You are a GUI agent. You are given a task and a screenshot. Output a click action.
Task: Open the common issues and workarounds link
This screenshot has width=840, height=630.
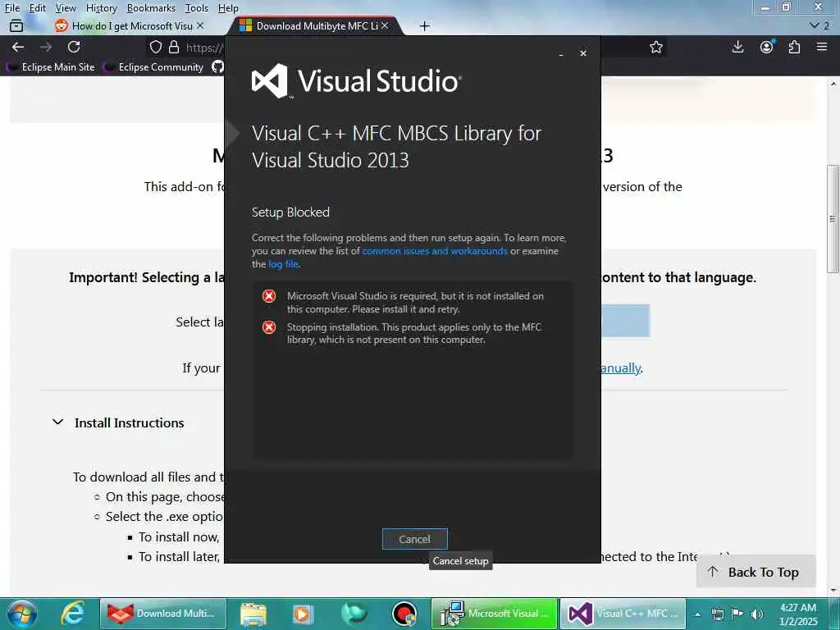(435, 251)
